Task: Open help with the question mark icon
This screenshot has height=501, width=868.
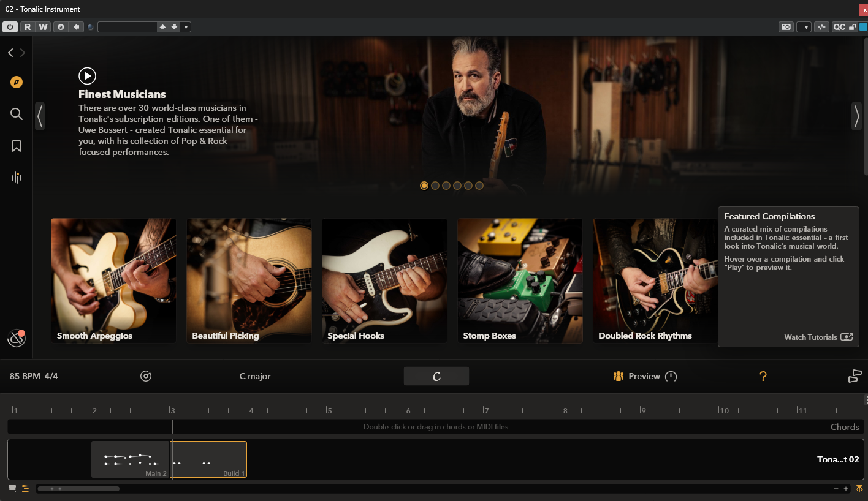Action: 763,376
